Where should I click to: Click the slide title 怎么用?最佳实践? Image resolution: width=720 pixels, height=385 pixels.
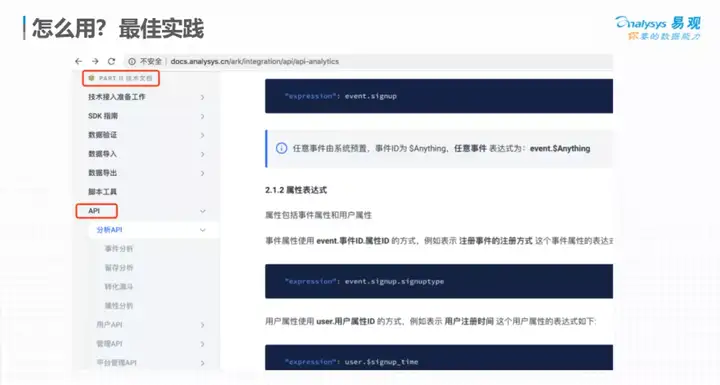[x=118, y=28]
